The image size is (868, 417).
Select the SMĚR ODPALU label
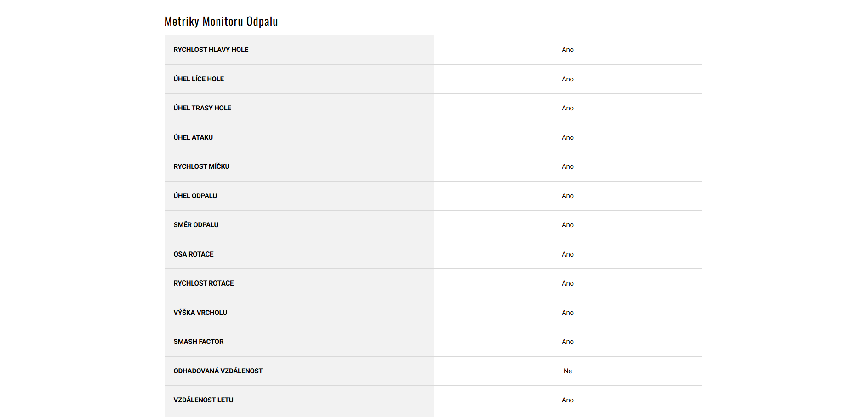196,225
